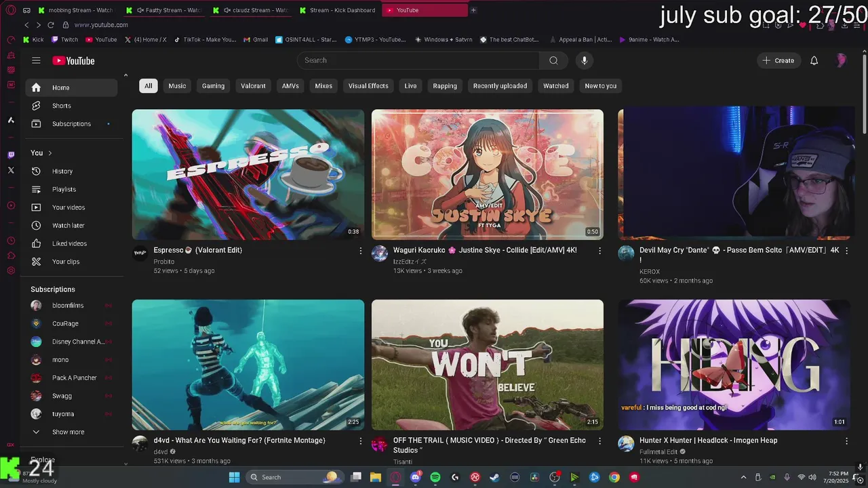Go back with browser back arrow
The width and height of the screenshot is (868, 488).
[26, 25]
